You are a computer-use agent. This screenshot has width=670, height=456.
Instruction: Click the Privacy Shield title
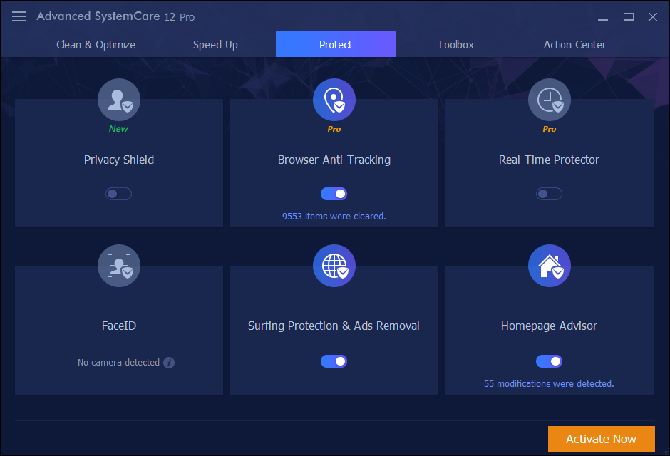click(119, 160)
